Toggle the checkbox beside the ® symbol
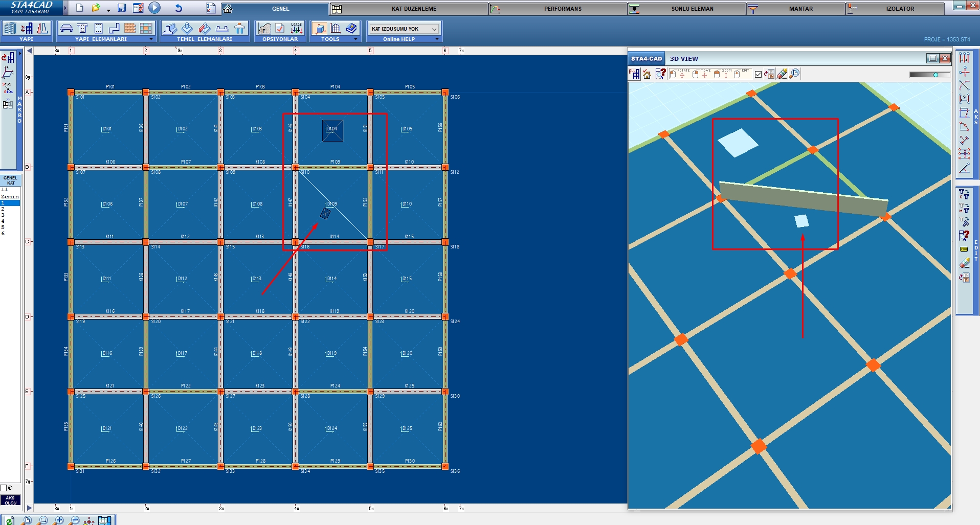 (4, 488)
